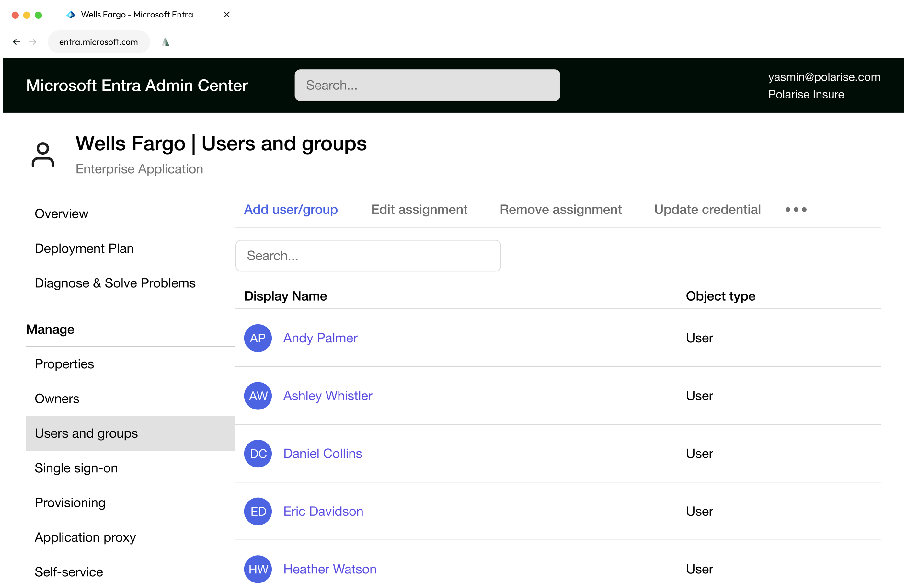Click the Wells Fargo | Users and groups heading

(221, 144)
